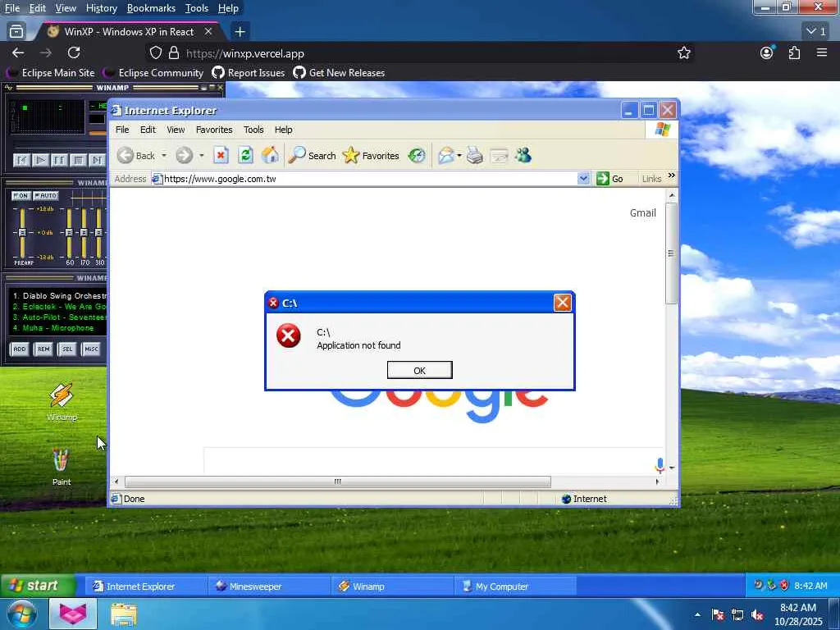Screen dimensions: 840x630
Task: Open Firefox application hamburger menu
Action: pos(822,52)
